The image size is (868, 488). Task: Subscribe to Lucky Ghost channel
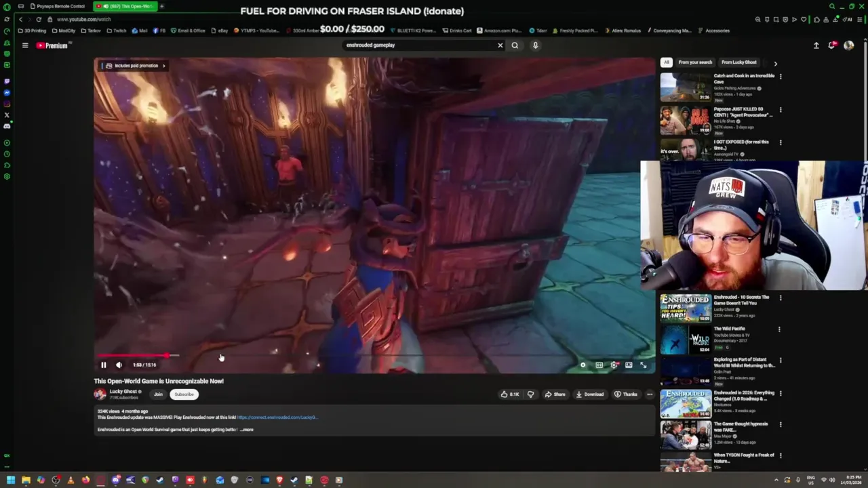pyautogui.click(x=184, y=394)
